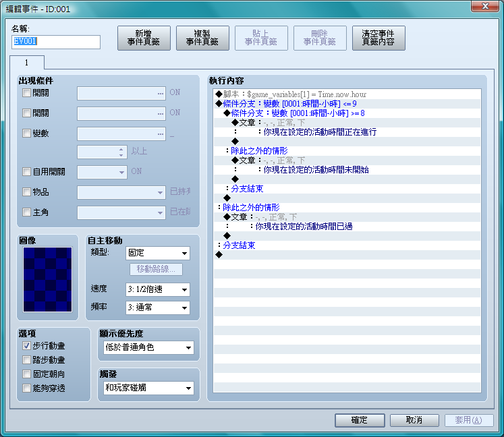Screen dimensions: 504x437
Task: Uncheck the 步行動畫 option
Action: [x=27, y=346]
